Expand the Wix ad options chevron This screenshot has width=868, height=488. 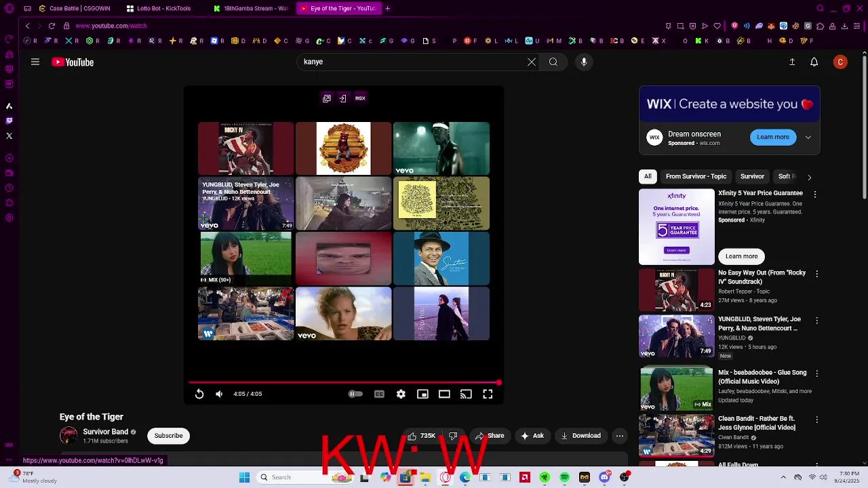point(808,137)
